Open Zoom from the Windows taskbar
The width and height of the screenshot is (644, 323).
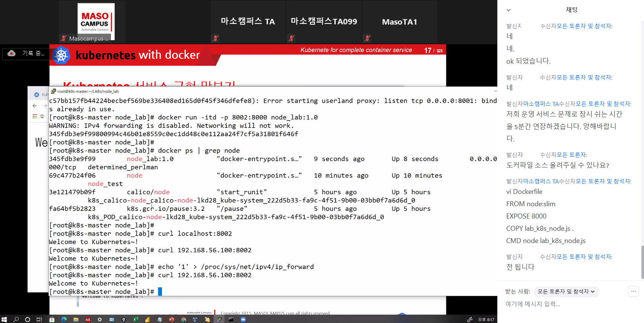click(243, 319)
